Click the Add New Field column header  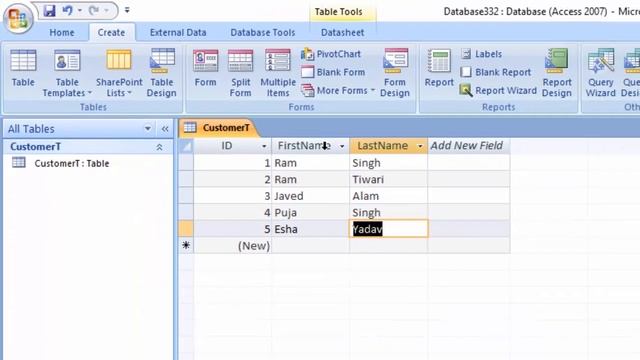(468, 146)
